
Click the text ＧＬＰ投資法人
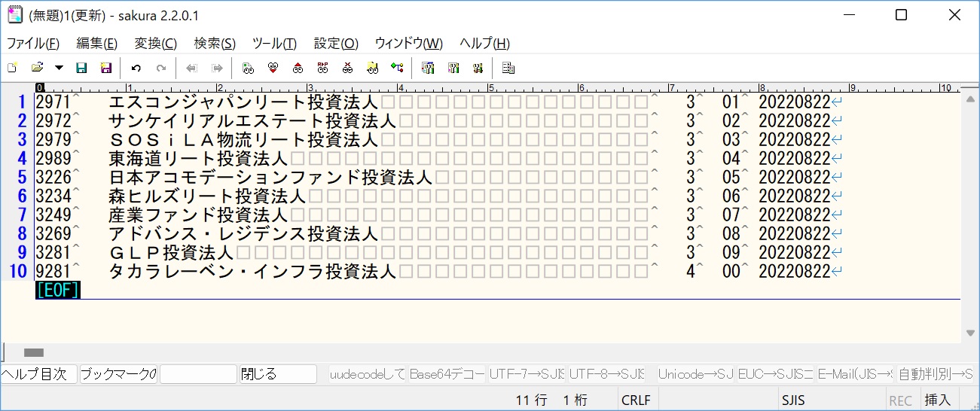[171, 252]
